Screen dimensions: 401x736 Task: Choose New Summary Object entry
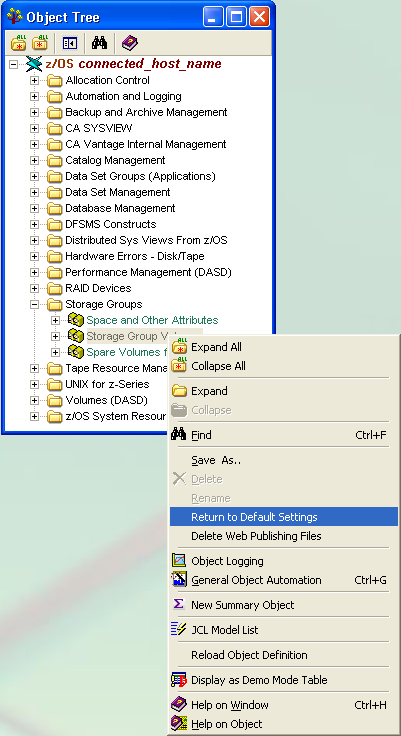(x=284, y=605)
